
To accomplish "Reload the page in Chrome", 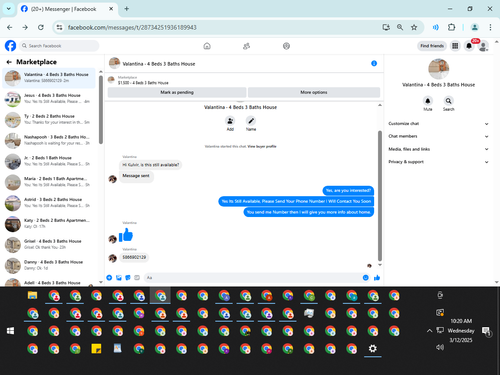I will 41,27.
